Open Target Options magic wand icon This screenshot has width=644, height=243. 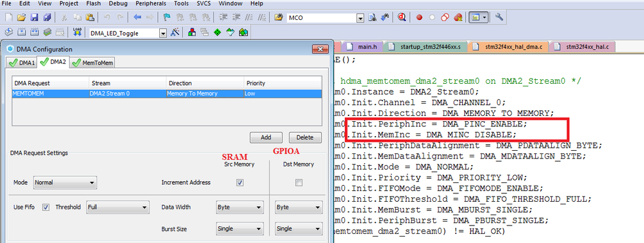(175, 32)
